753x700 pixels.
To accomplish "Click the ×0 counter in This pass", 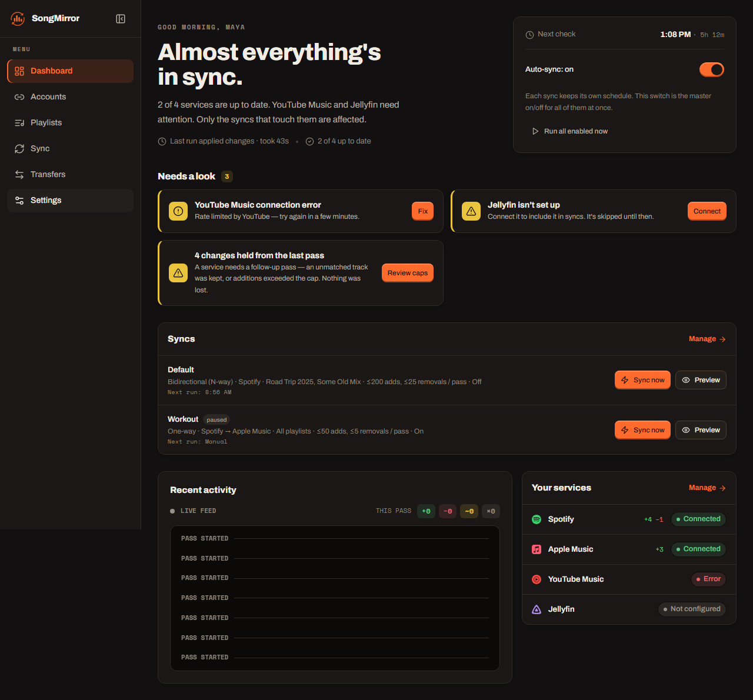I will coord(491,511).
